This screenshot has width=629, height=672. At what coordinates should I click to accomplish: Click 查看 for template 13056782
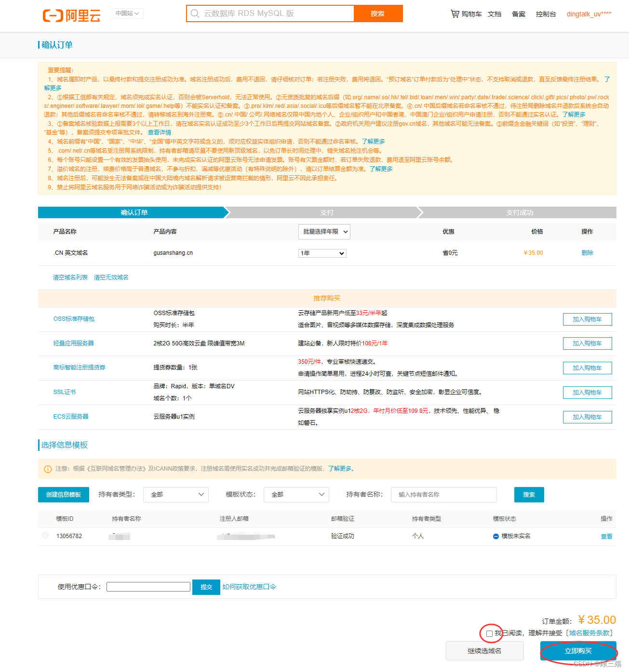pos(606,537)
